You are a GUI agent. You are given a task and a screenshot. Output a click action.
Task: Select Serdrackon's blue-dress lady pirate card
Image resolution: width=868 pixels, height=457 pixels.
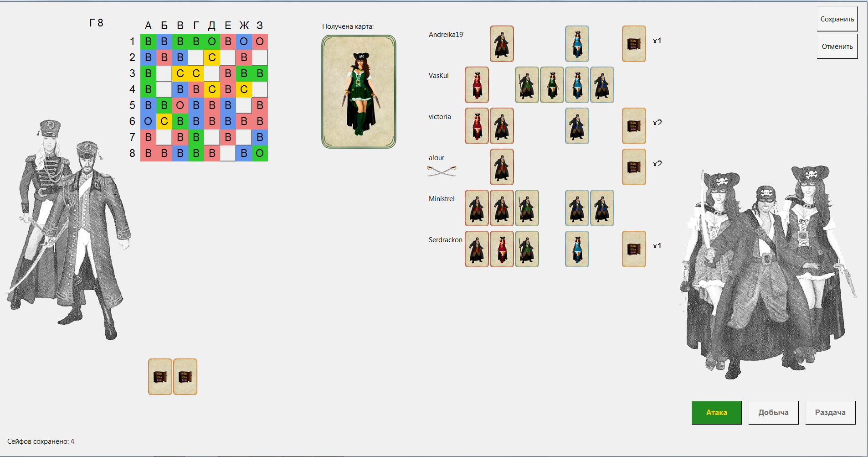pyautogui.click(x=577, y=249)
